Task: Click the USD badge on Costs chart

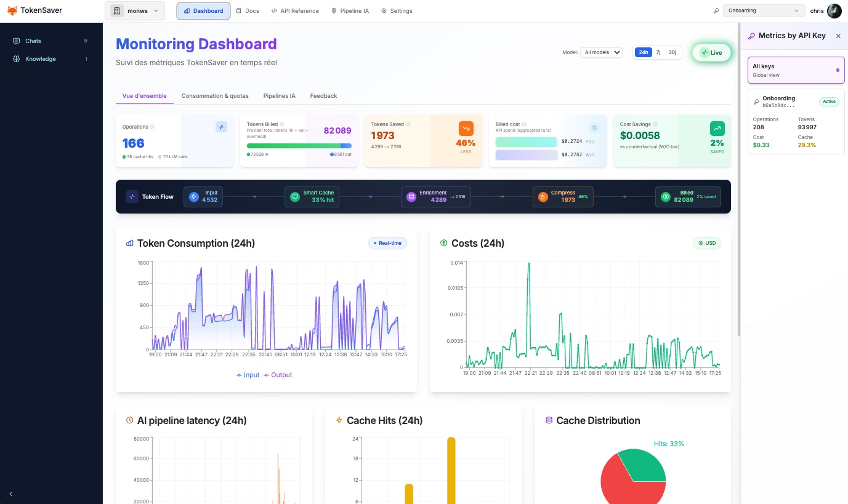Action: [707, 243]
